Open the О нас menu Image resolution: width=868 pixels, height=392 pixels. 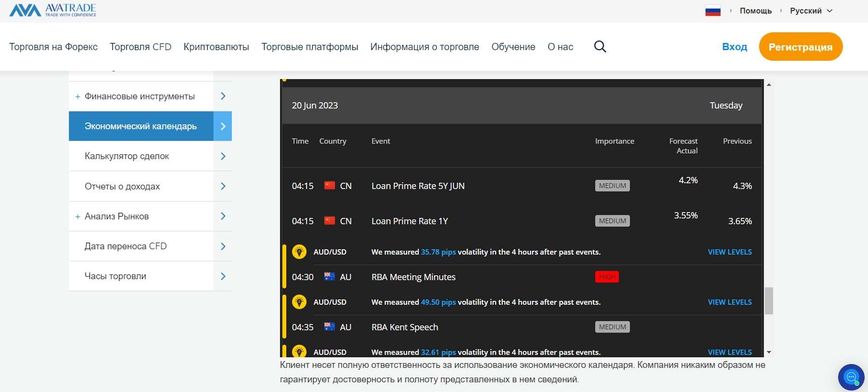(x=561, y=47)
